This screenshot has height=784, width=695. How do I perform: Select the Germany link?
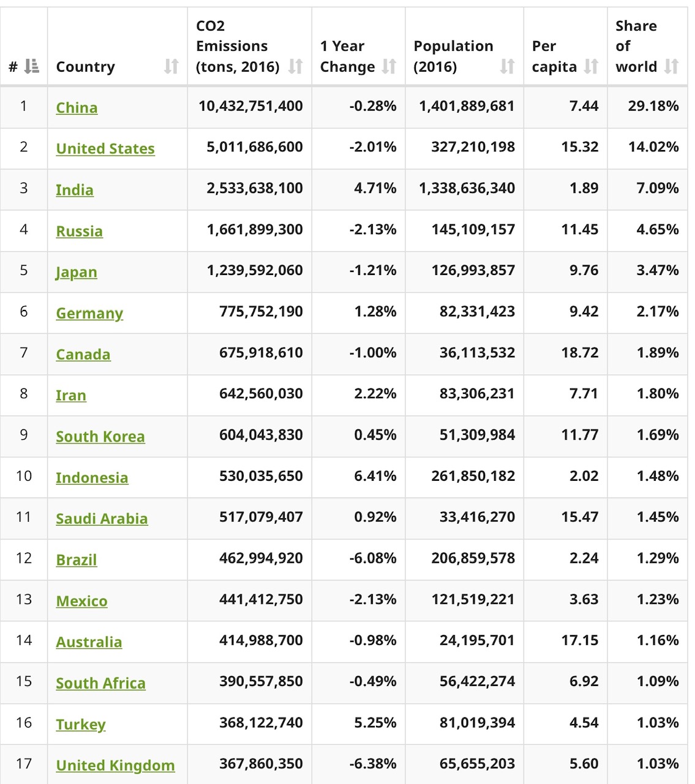[89, 313]
